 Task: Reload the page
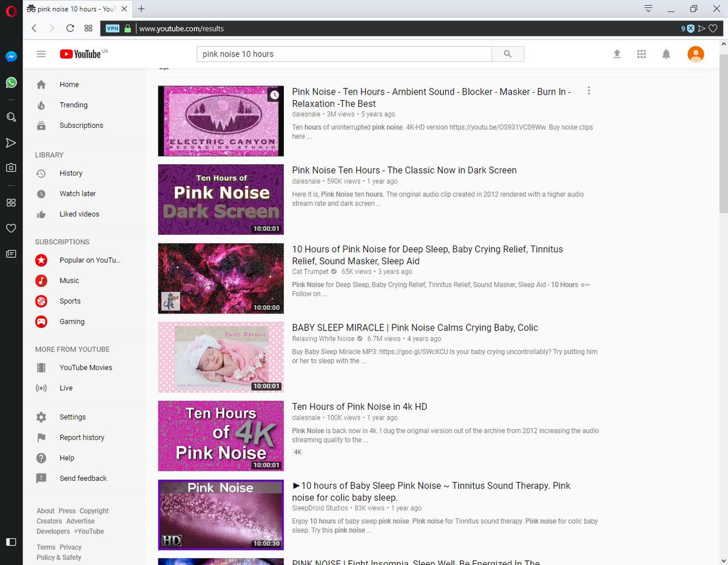click(70, 28)
